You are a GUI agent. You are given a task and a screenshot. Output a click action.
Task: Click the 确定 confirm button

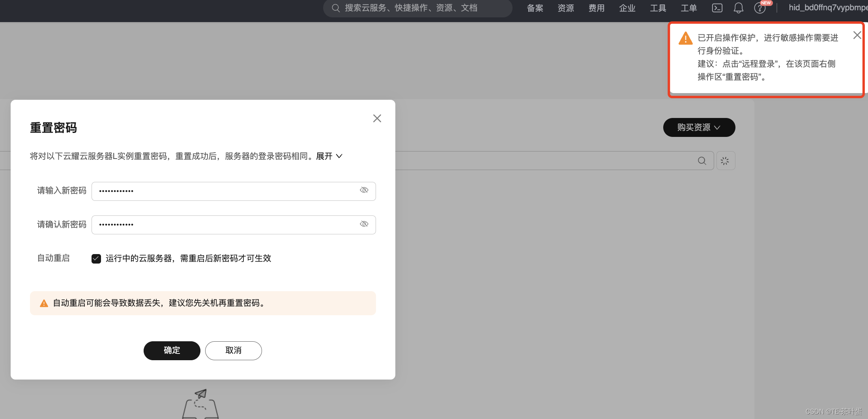[172, 350]
